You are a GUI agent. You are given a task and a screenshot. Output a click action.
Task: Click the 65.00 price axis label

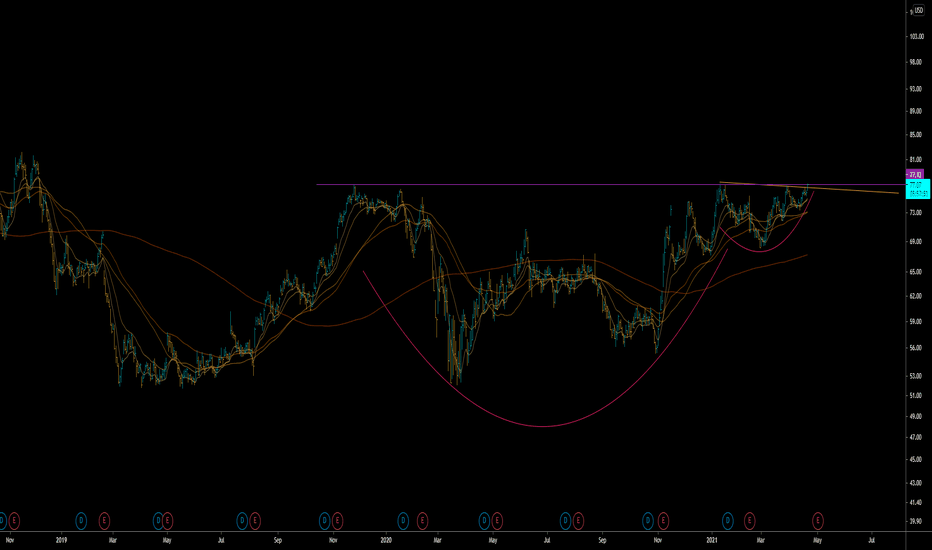pyautogui.click(x=915, y=272)
